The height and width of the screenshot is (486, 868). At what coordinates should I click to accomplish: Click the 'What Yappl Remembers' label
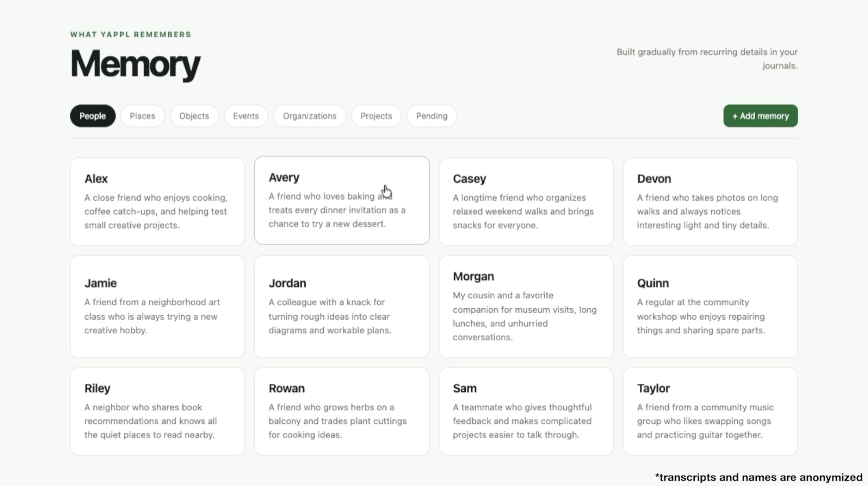coord(131,35)
